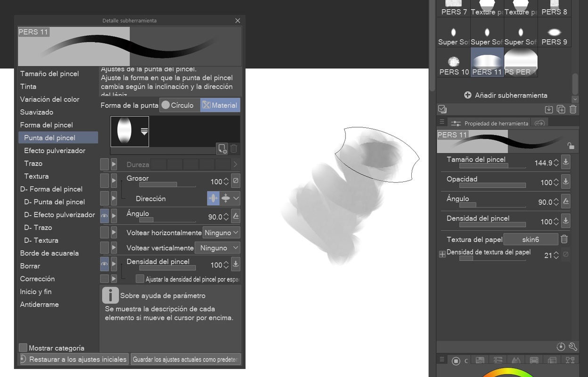This screenshot has width=588, height=377.
Task: Open Tamaño del pincel category
Action: 49,74
